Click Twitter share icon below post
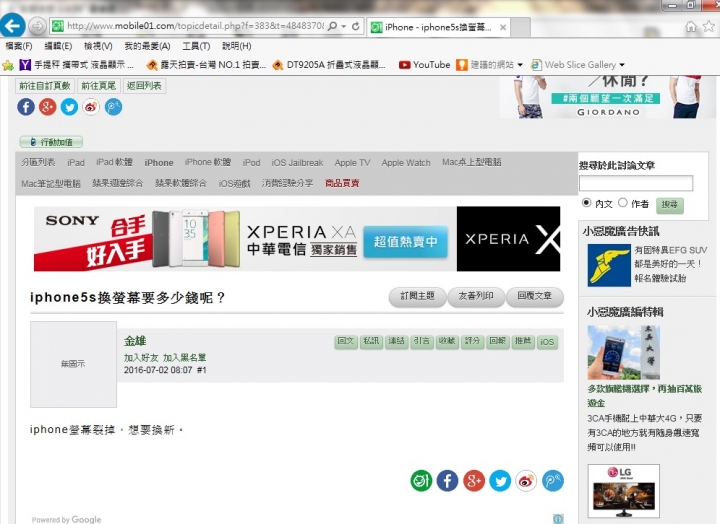This screenshot has height=524, width=720. point(500,481)
